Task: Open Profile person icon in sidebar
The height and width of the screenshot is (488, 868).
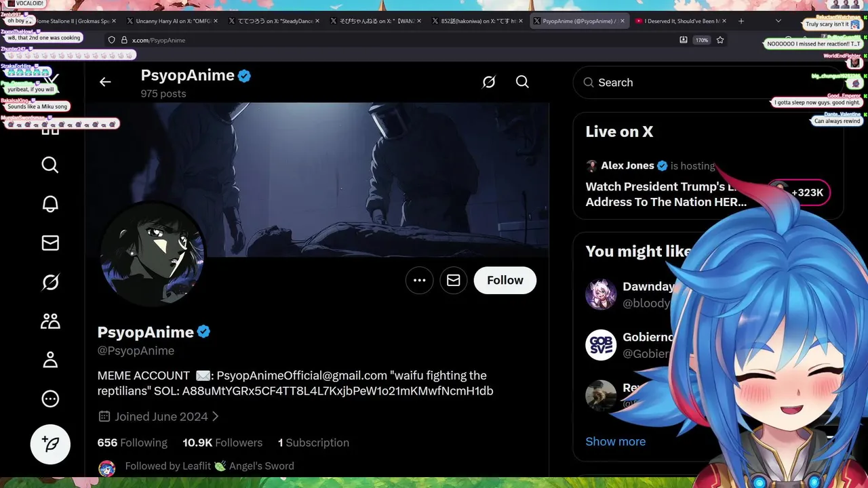Action: point(50,360)
